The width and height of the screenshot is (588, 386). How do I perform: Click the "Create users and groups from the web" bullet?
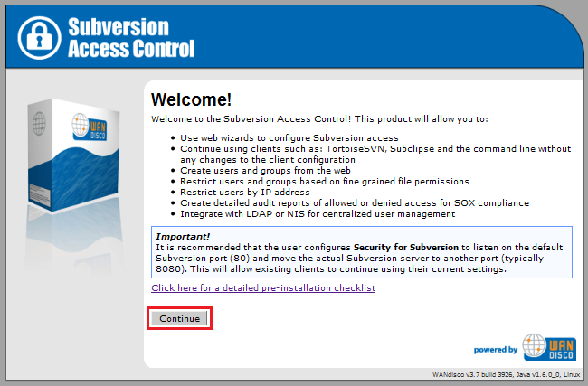265,171
